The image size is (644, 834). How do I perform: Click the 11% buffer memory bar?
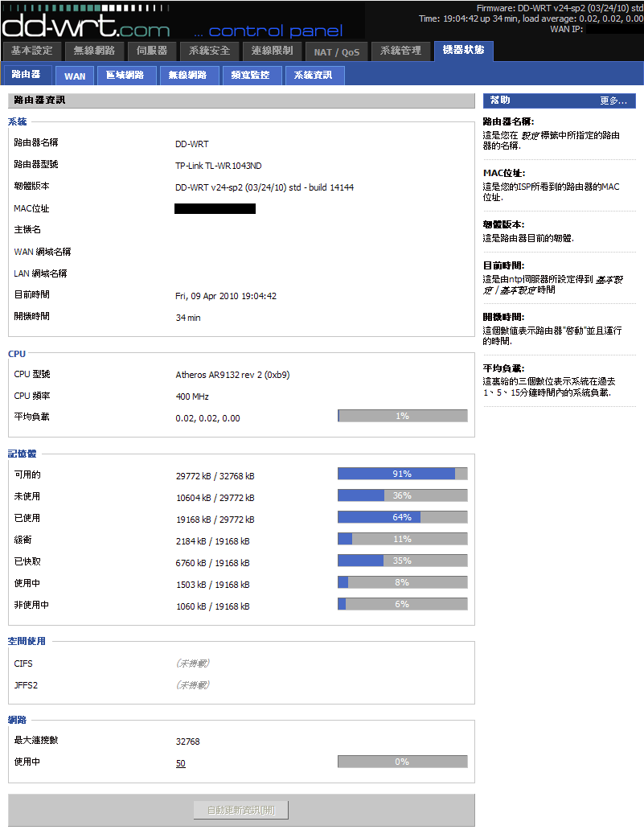403,540
